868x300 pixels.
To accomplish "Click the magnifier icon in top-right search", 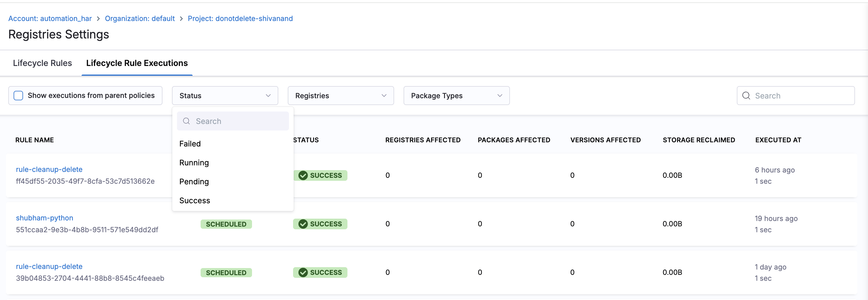I will [746, 96].
